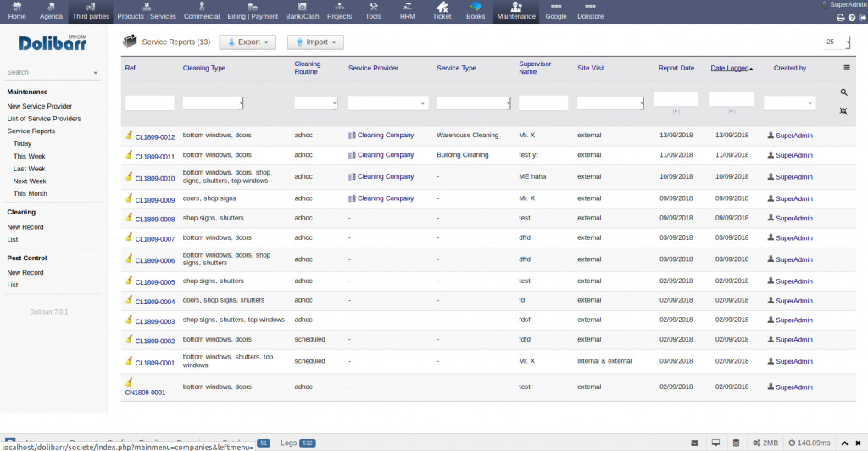
Task: Open the Report Date calendar picker icon
Action: coord(676,111)
